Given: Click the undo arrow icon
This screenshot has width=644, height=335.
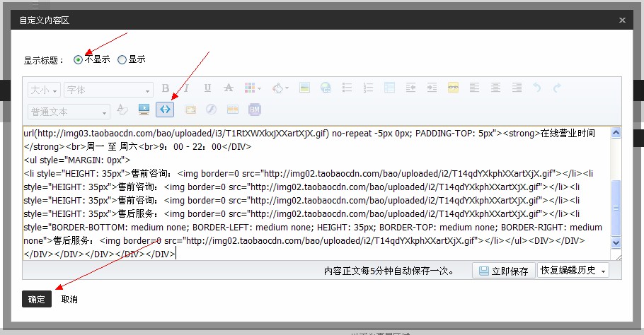Looking at the screenshot, I should (x=536, y=88).
